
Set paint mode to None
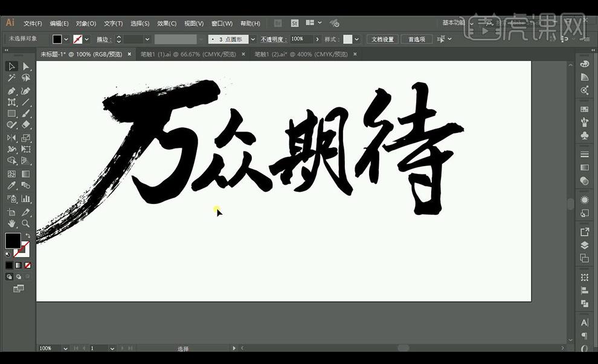27,265
